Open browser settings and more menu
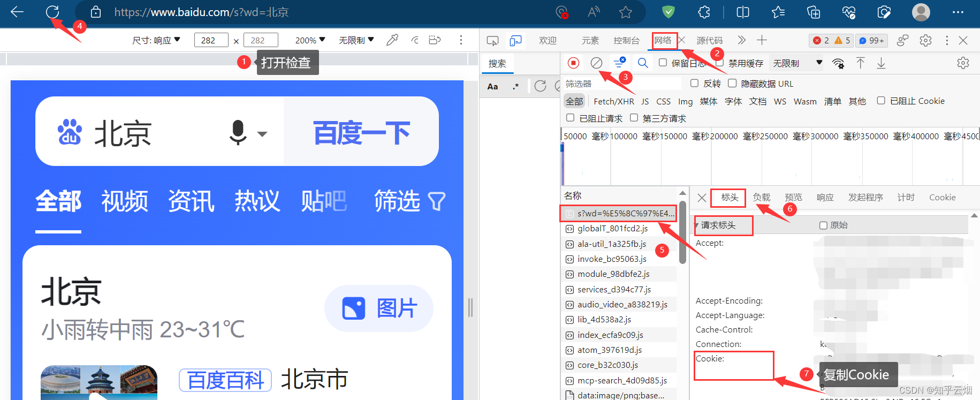980x400 pixels. (958, 12)
